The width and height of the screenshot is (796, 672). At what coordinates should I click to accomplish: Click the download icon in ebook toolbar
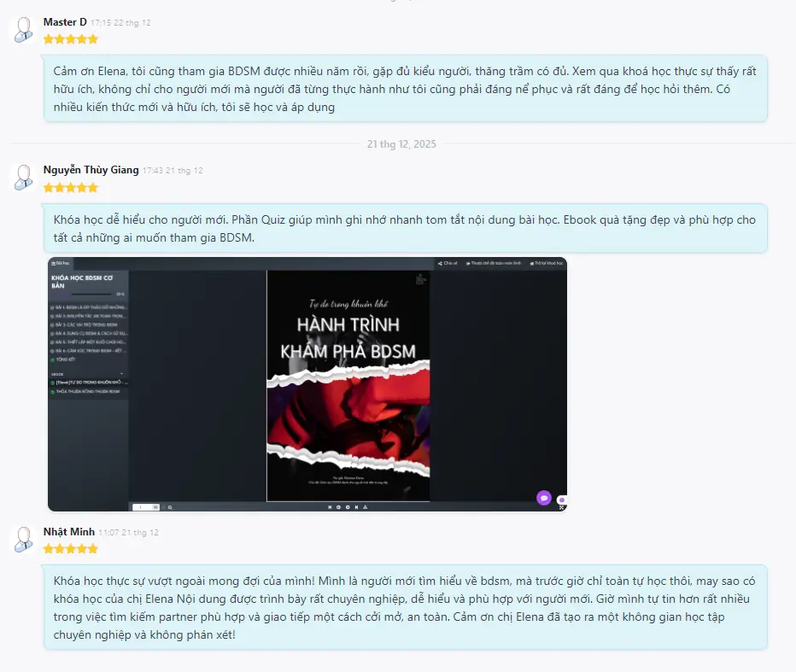click(x=365, y=507)
